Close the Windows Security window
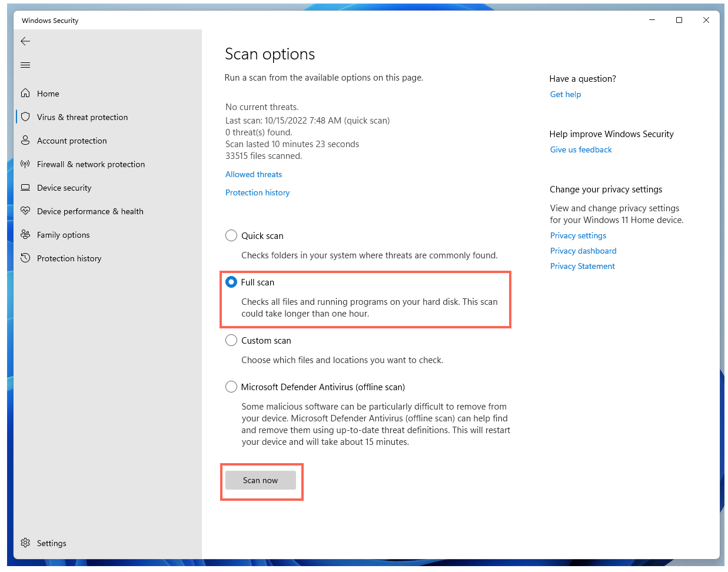Viewport: 728px width, 572px height. click(x=706, y=20)
